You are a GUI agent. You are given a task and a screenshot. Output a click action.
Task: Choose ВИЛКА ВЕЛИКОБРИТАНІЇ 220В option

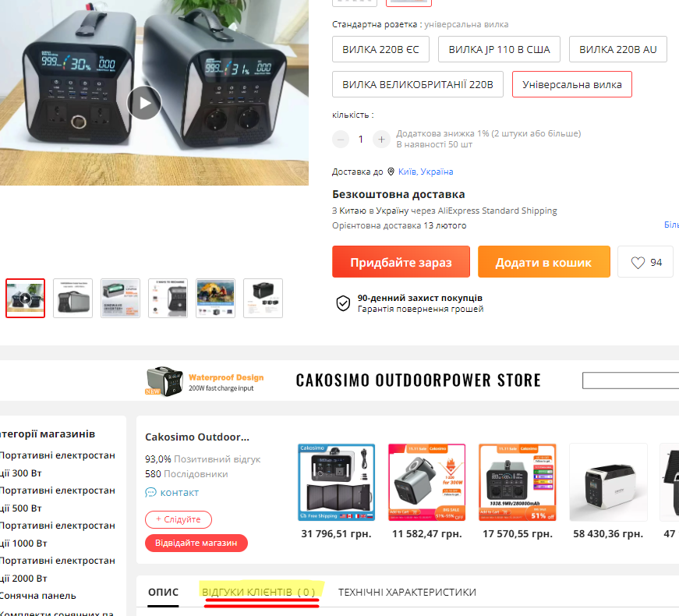[x=417, y=84]
